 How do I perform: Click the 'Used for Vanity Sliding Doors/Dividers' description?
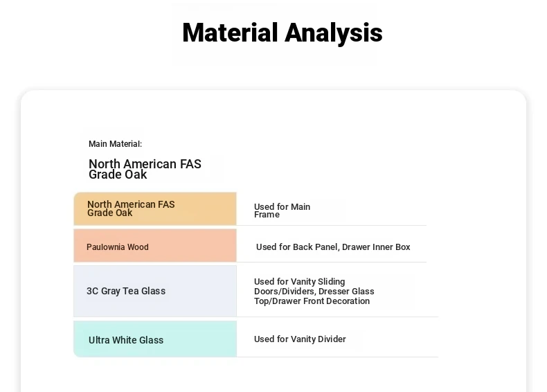pos(314,291)
